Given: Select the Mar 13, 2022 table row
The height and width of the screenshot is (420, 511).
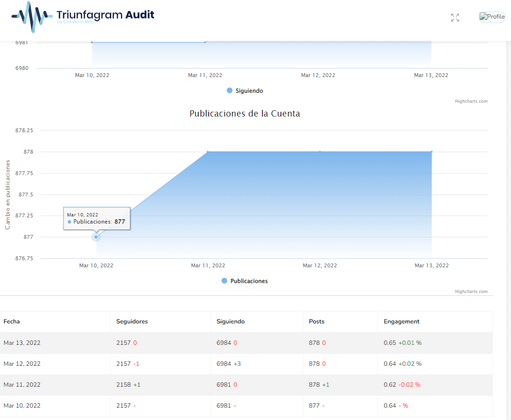Looking at the screenshot, I should tap(22, 343).
